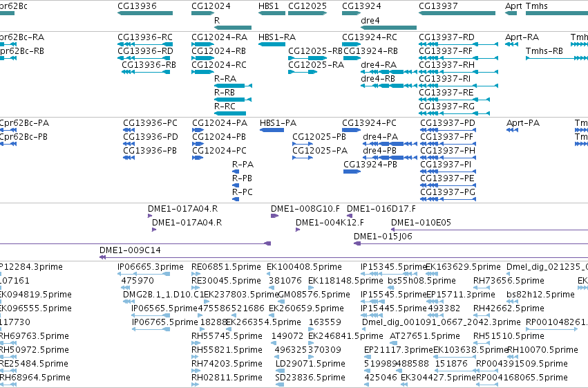588x388 pixels.
Task: Click EST AT27651.5prime
Action: tap(424, 336)
